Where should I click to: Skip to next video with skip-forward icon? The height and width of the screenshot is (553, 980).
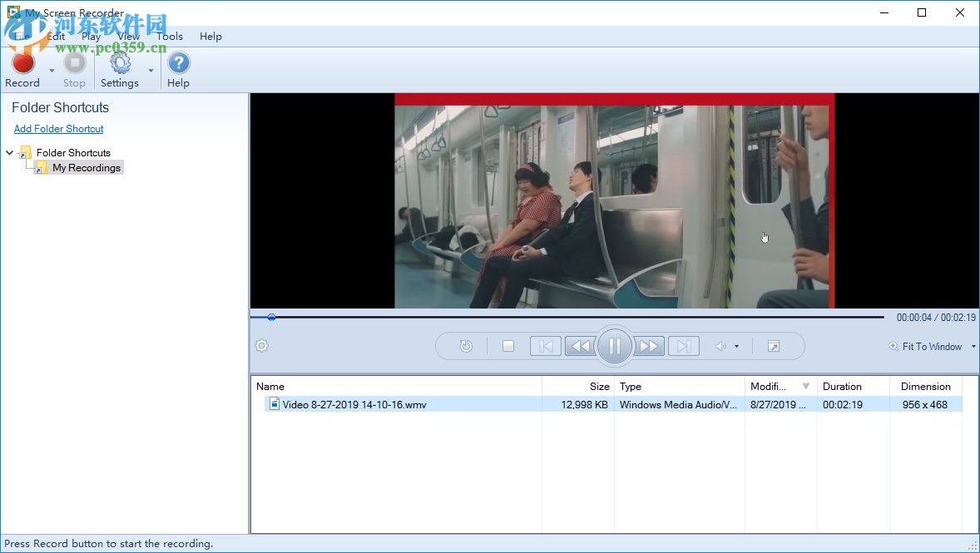pos(683,346)
